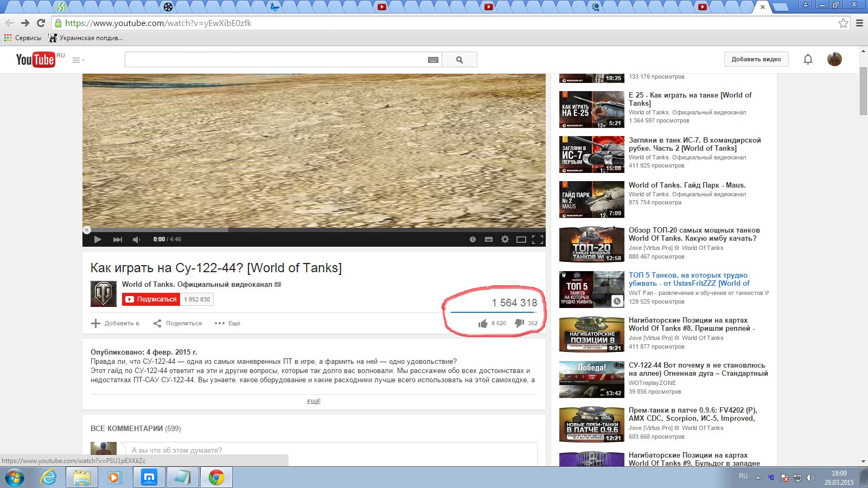Expand the Ещё more actions menu
868x488 pixels.
point(227,323)
